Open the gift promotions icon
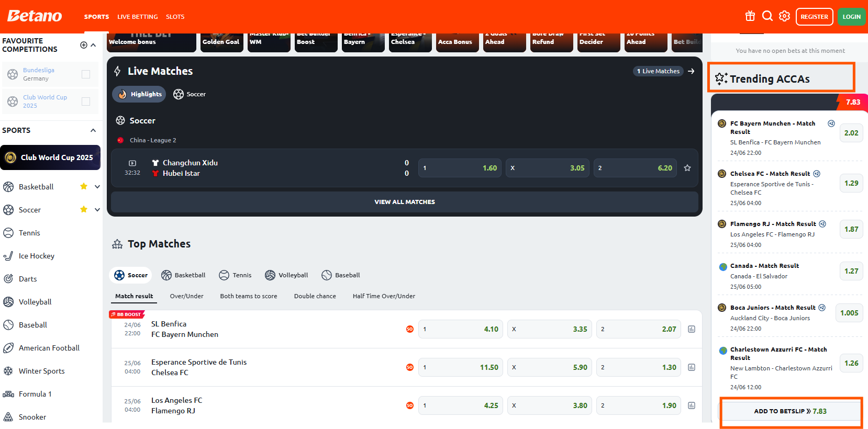The image size is (868, 429). tap(750, 16)
